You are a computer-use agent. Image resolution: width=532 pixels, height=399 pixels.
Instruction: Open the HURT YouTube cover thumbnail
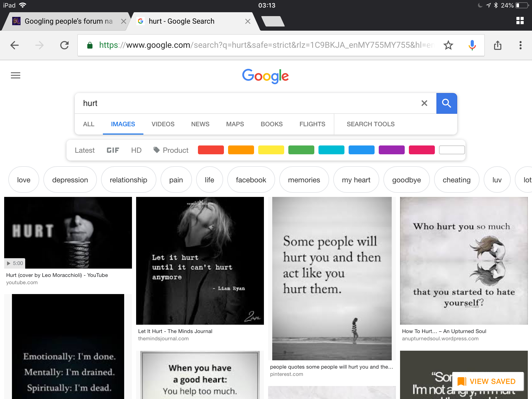click(68, 233)
